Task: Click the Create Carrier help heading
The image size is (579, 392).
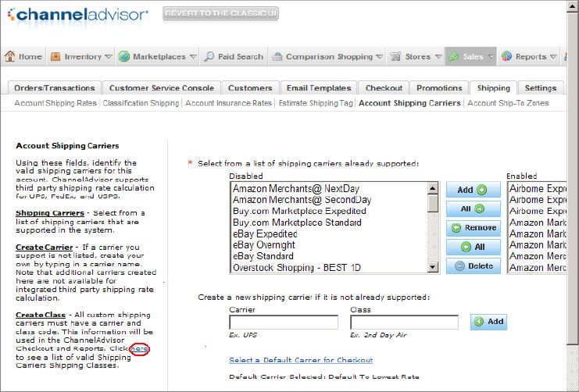Action: coord(44,248)
